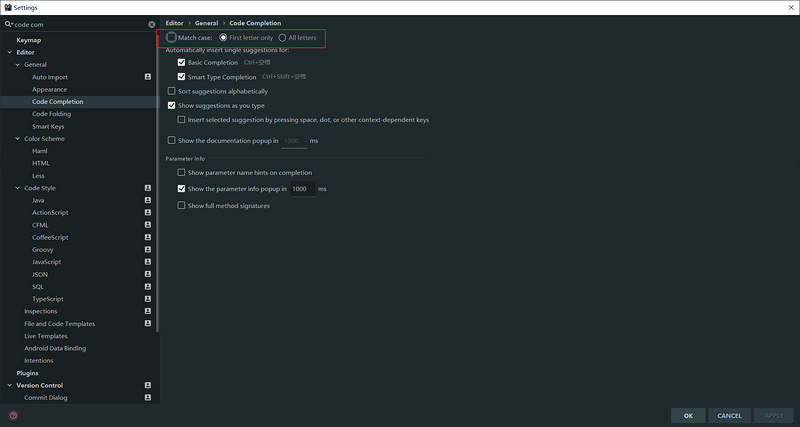The height and width of the screenshot is (427, 800).
Task: Select Haml under Color Scheme
Action: tap(40, 151)
